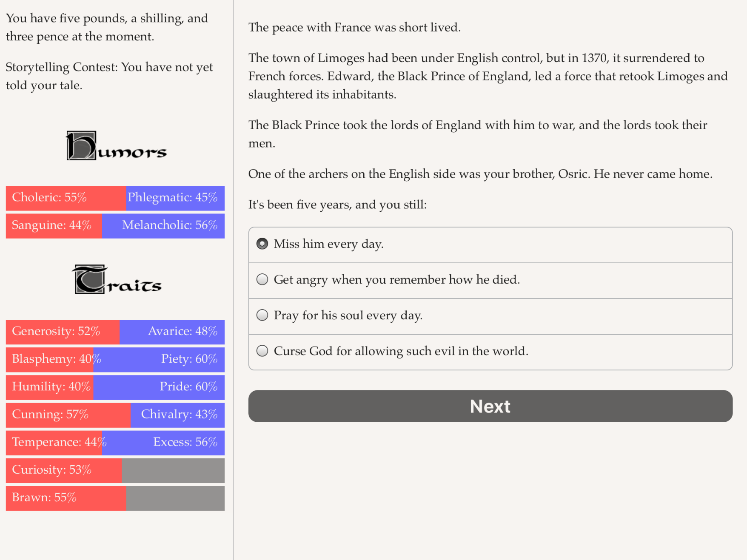Click the Generosity 52% bar

(x=63, y=332)
